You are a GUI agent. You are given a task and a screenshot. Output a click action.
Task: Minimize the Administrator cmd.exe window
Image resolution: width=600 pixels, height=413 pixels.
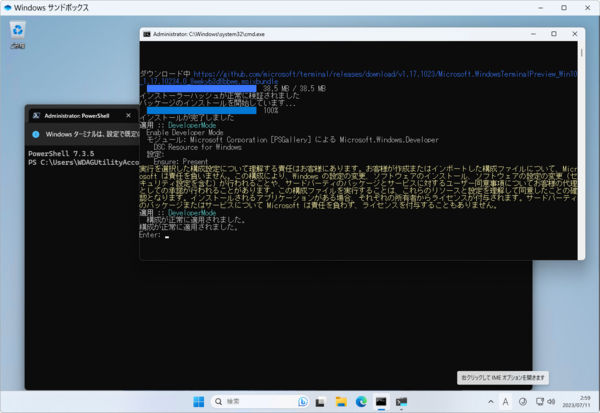pyautogui.click(x=533, y=34)
